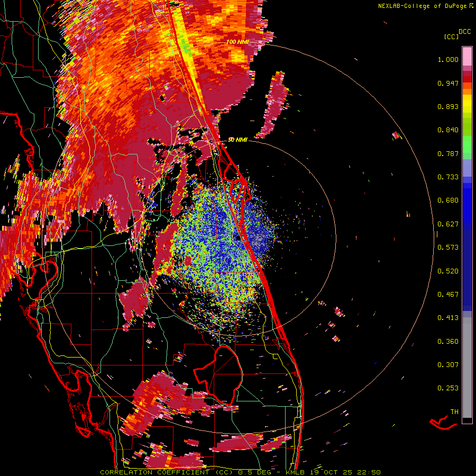
Task: Click the 0.360 scale value
Action: click(x=448, y=342)
